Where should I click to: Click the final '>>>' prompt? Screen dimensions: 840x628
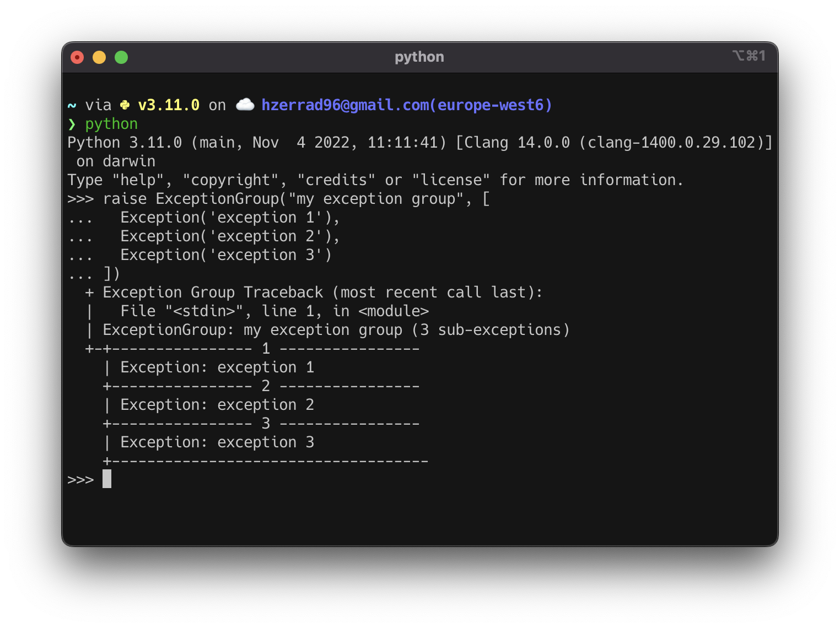pos(80,480)
